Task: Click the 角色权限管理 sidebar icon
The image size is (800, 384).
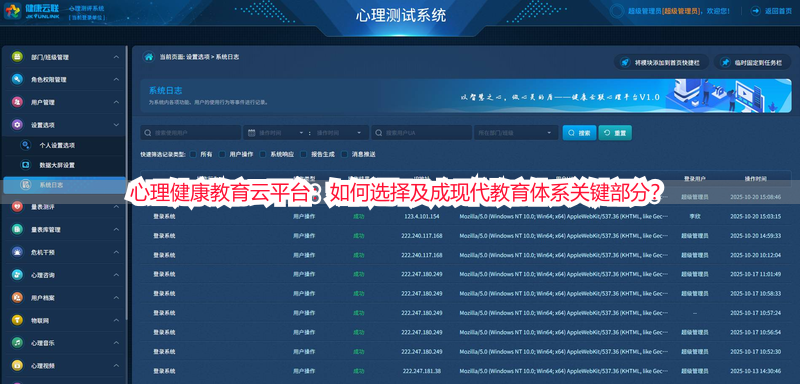Action: point(17,80)
